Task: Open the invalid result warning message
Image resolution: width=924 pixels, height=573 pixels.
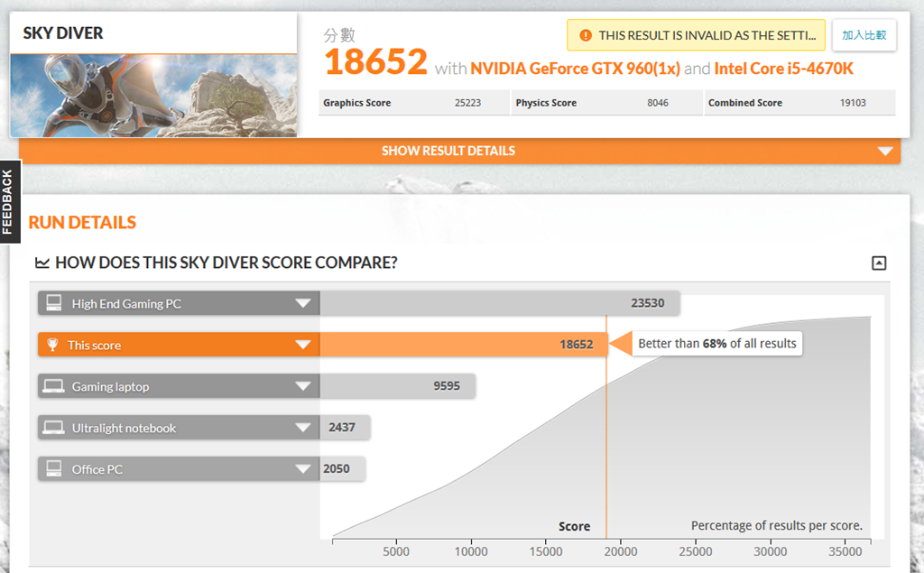Action: click(x=696, y=35)
